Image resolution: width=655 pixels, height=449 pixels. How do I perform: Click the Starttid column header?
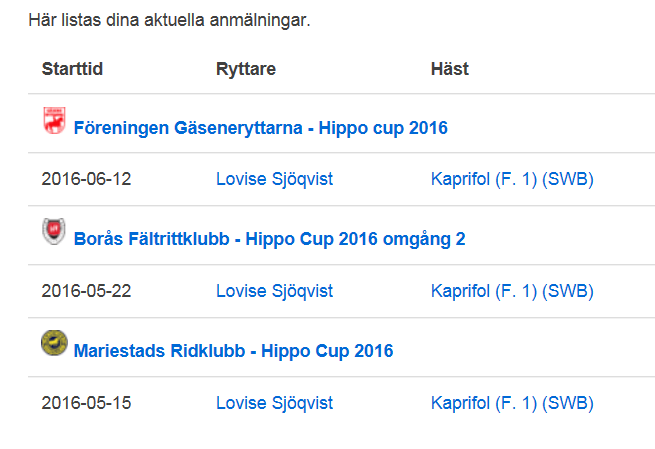pos(72,69)
